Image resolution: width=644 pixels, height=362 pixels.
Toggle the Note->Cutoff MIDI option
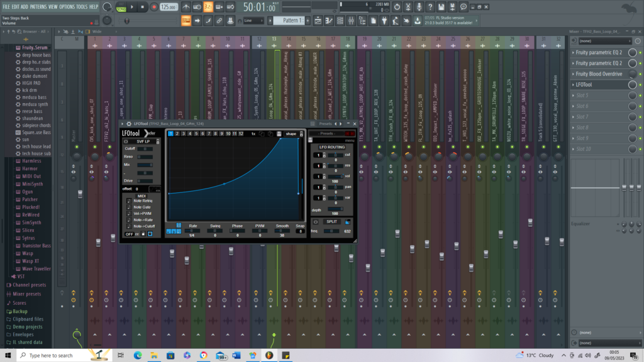129,226
